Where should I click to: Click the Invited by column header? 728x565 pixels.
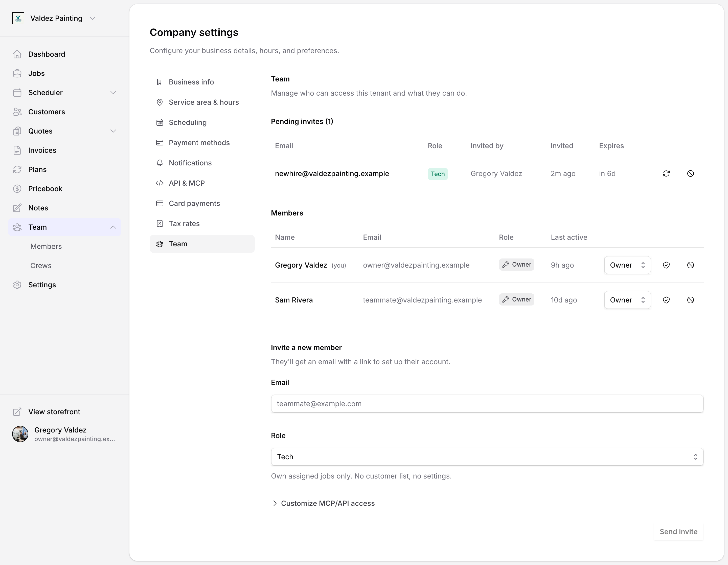pyautogui.click(x=487, y=146)
